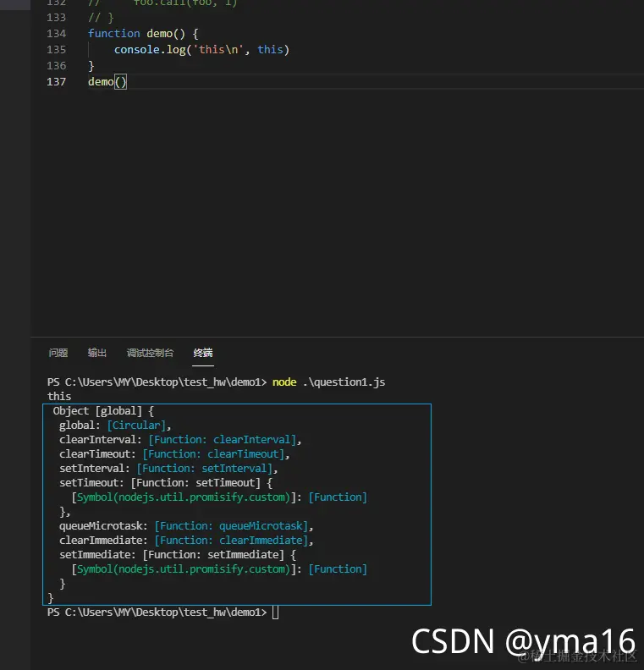Screen dimensions: 644x670
Task: Click '[Function: setTimeout]' in the output
Action: pyautogui.click(x=195, y=483)
